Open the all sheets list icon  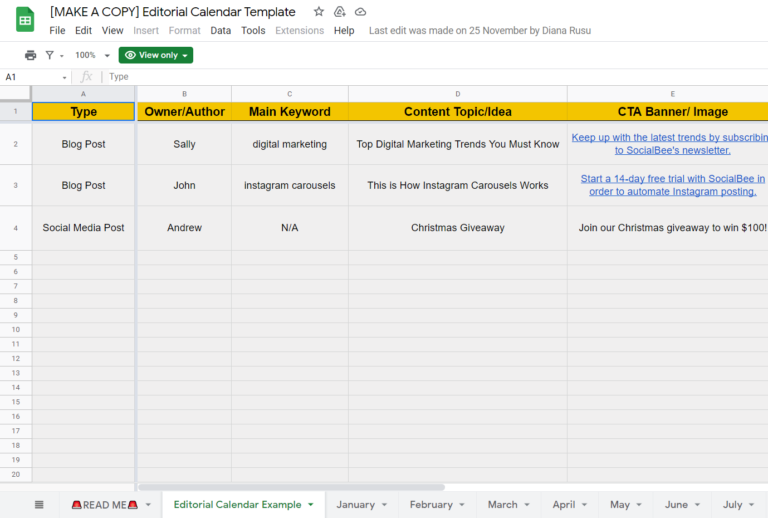coord(39,504)
